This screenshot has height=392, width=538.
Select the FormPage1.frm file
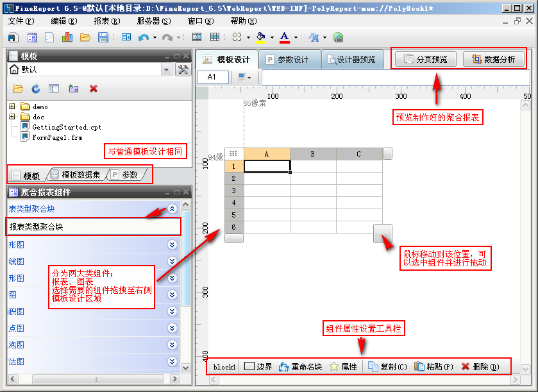51,137
